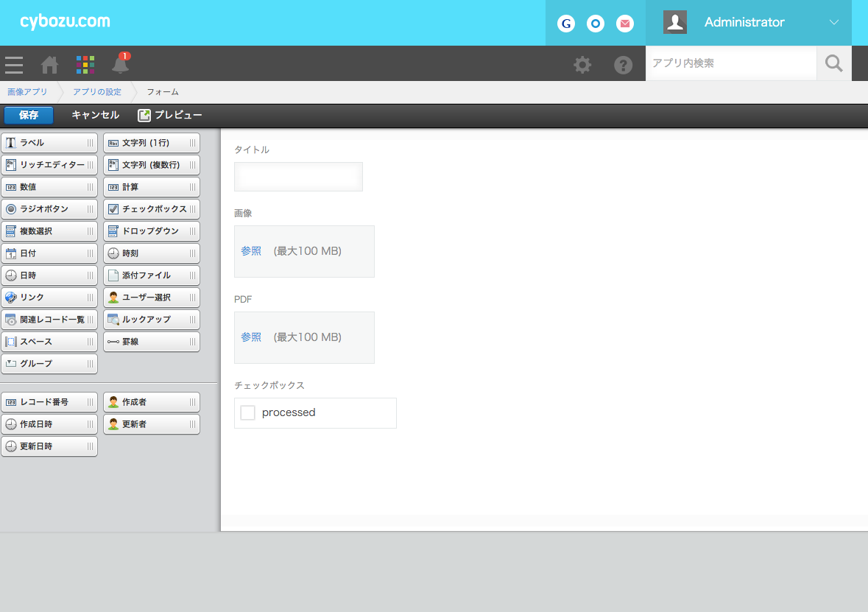
Task: Click 参照 link in the PDF field
Action: click(x=251, y=337)
